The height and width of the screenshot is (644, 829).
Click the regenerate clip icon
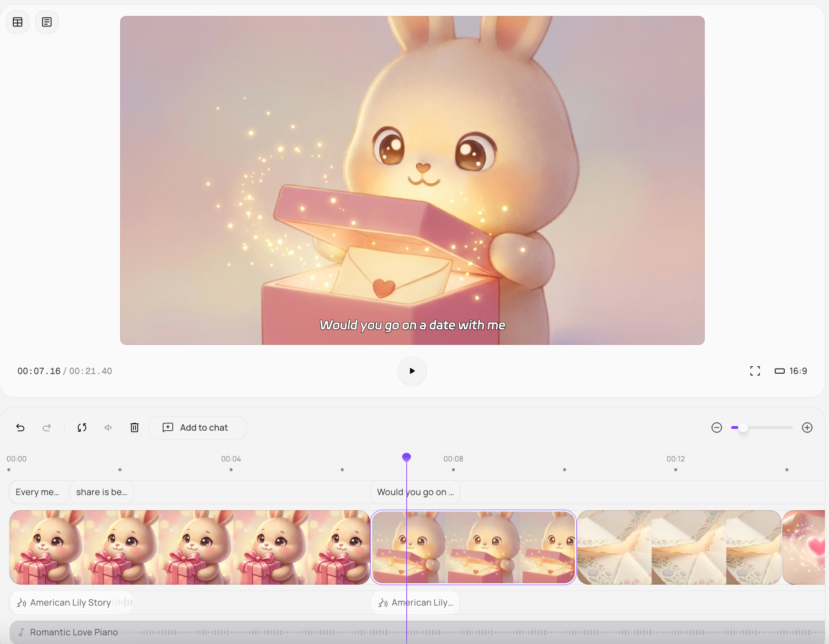(x=82, y=428)
